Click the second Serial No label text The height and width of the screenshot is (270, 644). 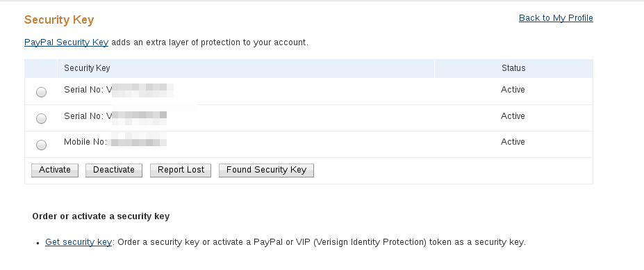pos(88,116)
